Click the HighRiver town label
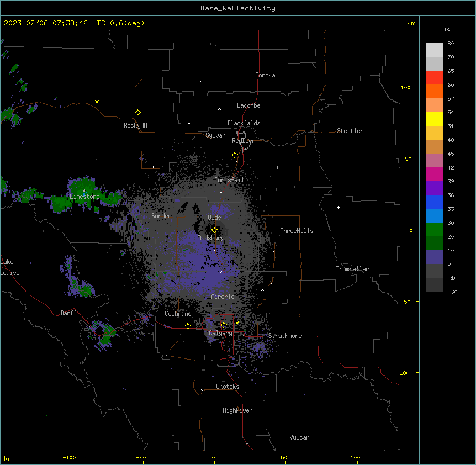Screen dimensions: 476x465 pos(237,410)
